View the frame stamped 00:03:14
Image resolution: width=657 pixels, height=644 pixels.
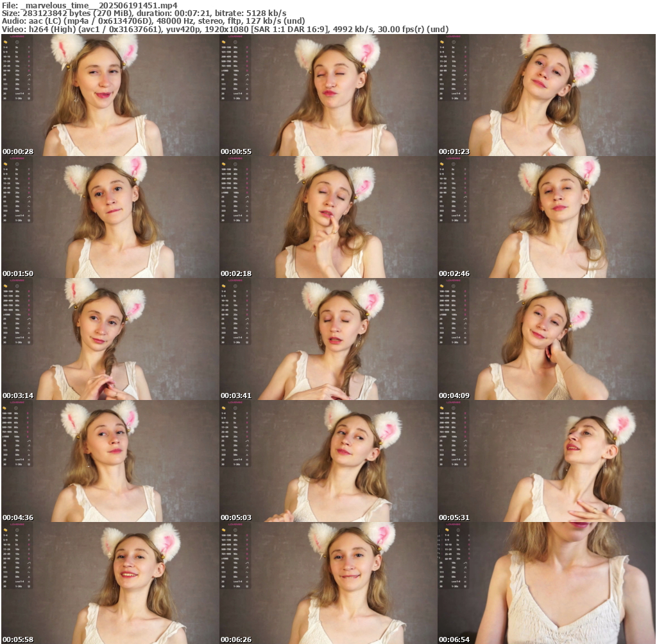tap(110, 339)
